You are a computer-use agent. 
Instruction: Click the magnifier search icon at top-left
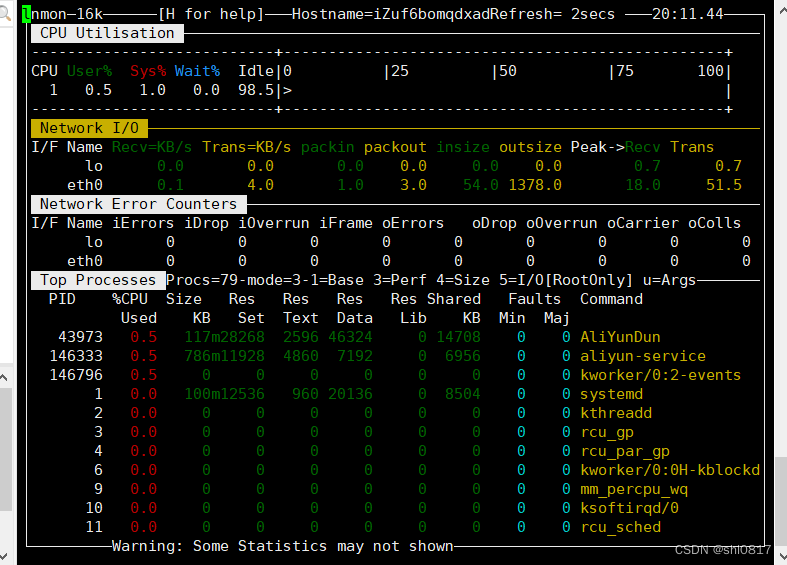[x=5, y=14]
